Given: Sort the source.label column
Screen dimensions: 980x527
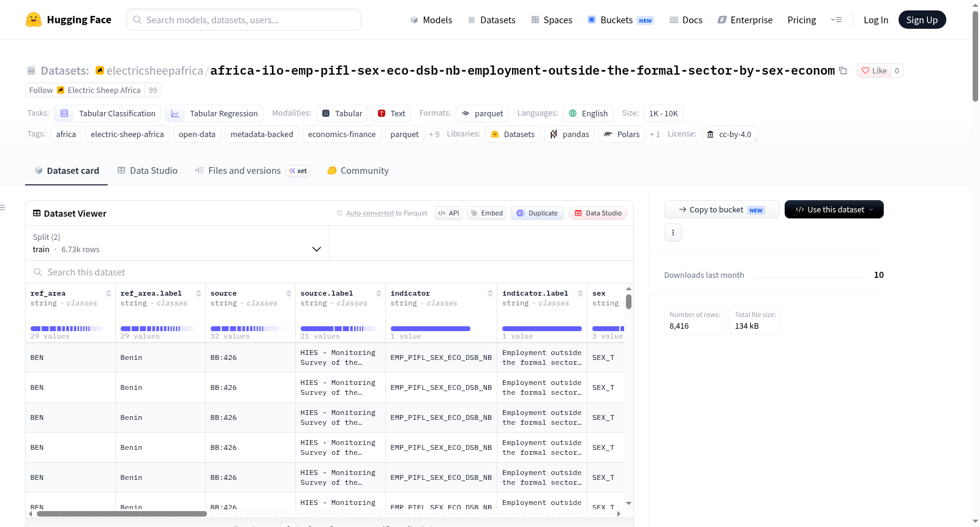Looking at the screenshot, I should (379, 293).
